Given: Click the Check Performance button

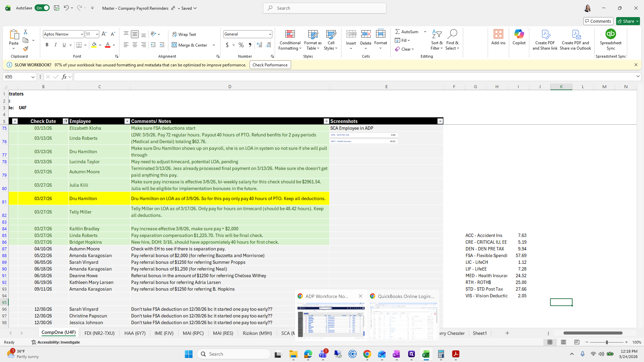Looking at the screenshot, I should coord(270,65).
